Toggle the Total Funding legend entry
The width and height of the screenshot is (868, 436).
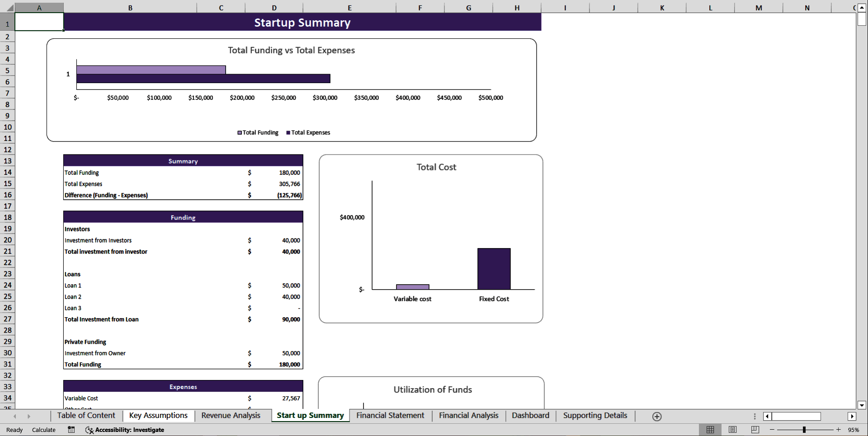pyautogui.click(x=258, y=132)
